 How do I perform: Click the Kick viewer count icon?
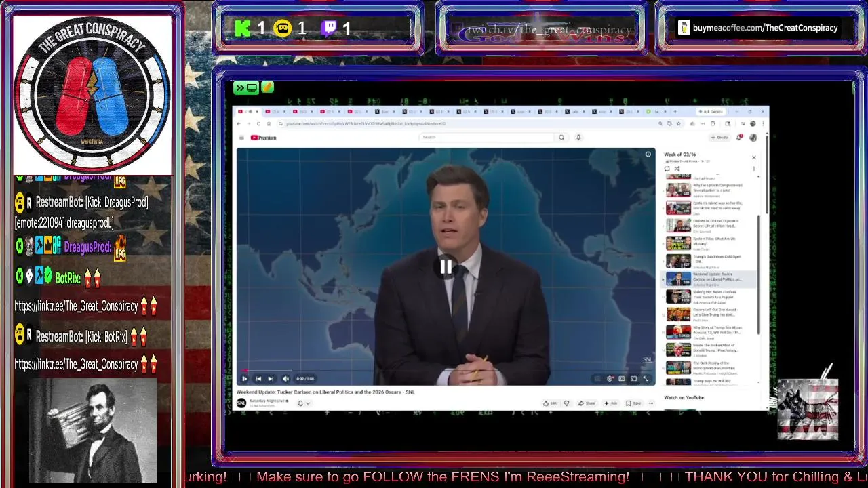pos(243,28)
